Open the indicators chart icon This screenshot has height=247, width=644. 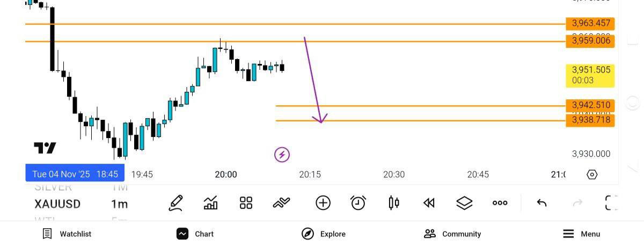click(x=211, y=203)
